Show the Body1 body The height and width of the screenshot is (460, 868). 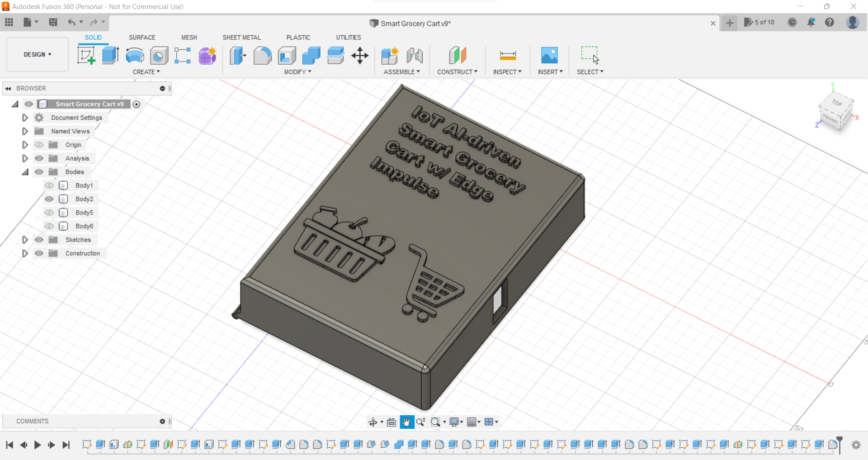[49, 185]
